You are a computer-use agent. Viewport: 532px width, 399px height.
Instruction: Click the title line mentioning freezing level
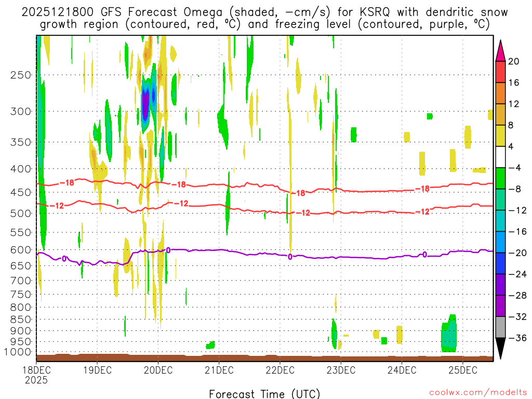click(x=264, y=24)
